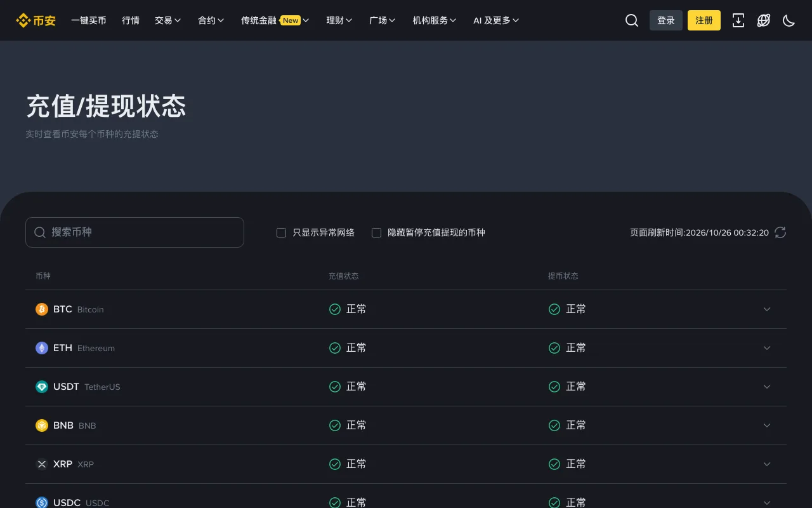812x508 pixels.
Task: Click BTC deposit status check icon
Action: (x=335, y=309)
